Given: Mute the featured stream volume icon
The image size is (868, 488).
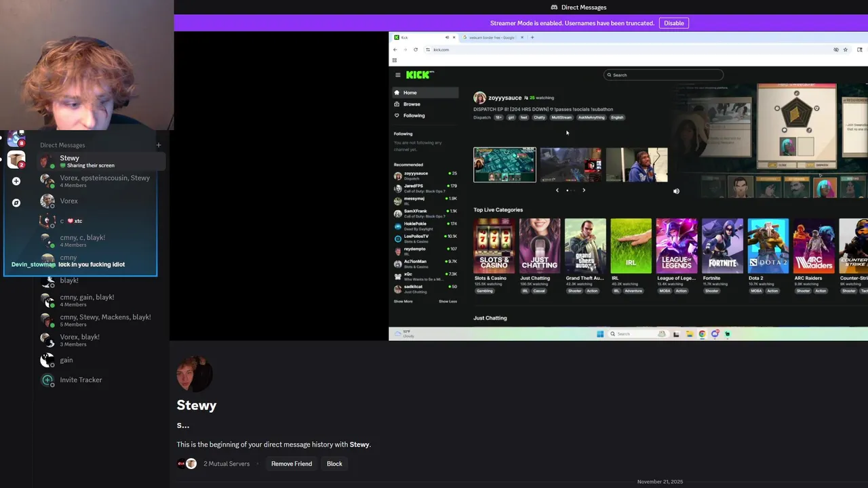Looking at the screenshot, I should pos(676,191).
